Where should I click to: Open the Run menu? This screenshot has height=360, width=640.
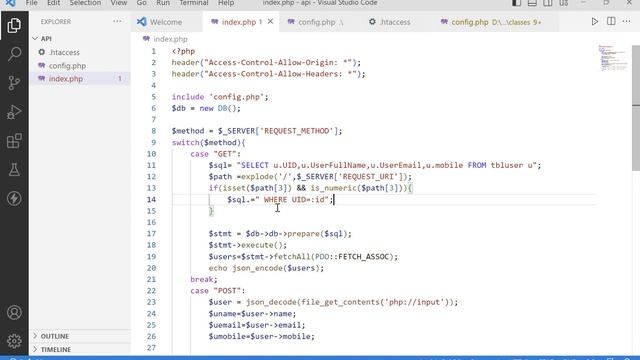point(163,3)
